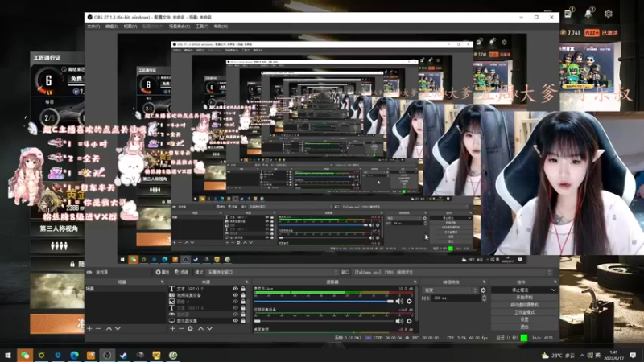Toggle visibility of 文本 (GDI+) 2 source
644x362 pixels.
click(235, 289)
